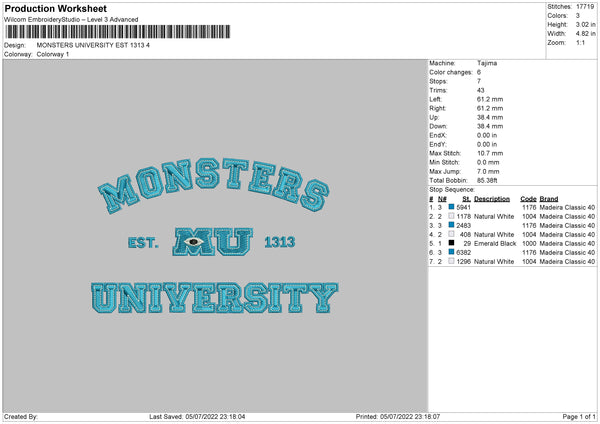The width and height of the screenshot is (600, 424).
Task: Click the blue swatch for stop 5941
Action: (x=452, y=207)
